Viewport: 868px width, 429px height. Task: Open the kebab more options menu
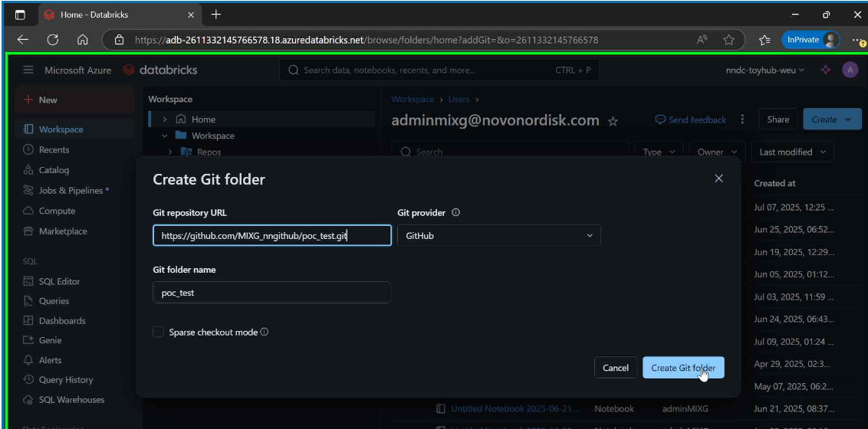pos(742,120)
